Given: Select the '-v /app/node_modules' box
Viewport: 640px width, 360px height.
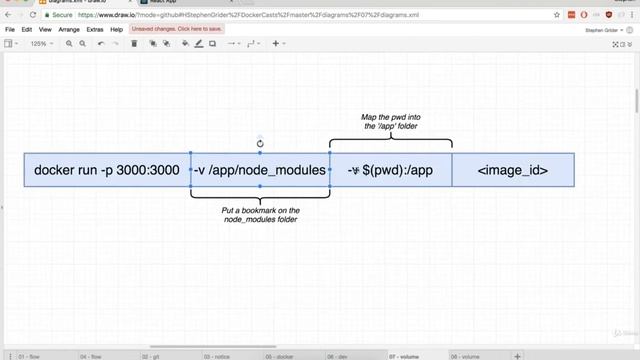Looking at the screenshot, I should tap(260, 170).
